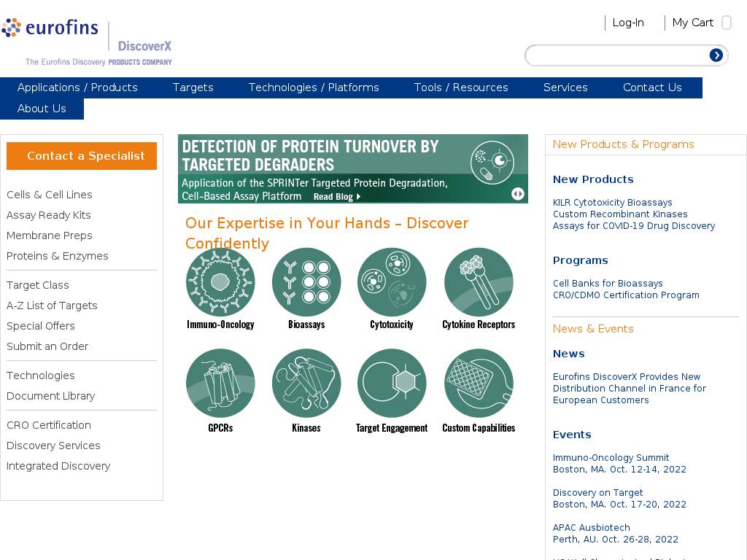This screenshot has height=560, width=747.
Task: Open the Applications / Products menu
Action: pyautogui.click(x=77, y=87)
